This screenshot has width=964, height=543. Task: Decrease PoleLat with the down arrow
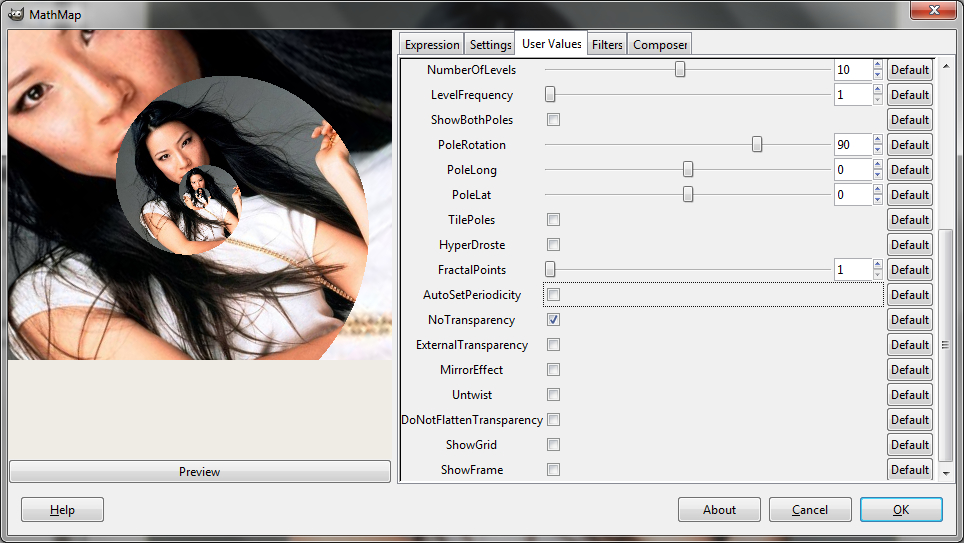pyautogui.click(x=877, y=199)
